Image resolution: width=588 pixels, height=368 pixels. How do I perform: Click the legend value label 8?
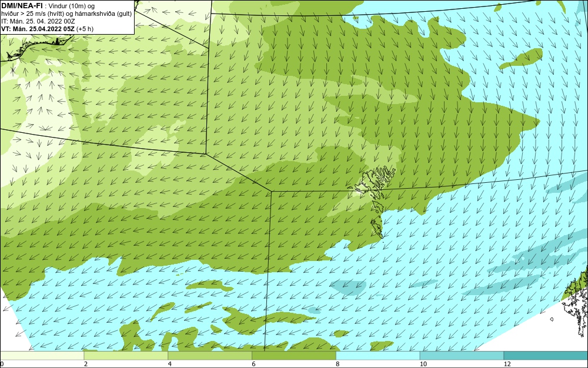338,364
